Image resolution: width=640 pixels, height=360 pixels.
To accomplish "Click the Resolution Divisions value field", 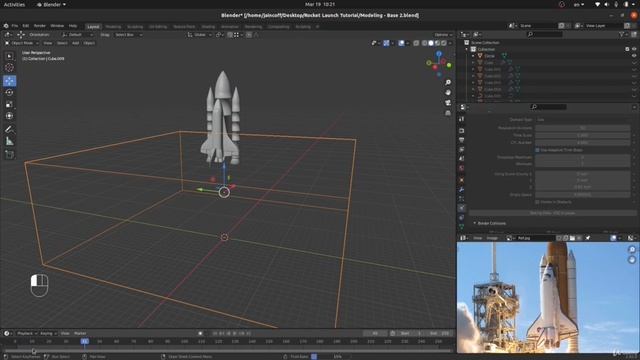I will pos(583,128).
